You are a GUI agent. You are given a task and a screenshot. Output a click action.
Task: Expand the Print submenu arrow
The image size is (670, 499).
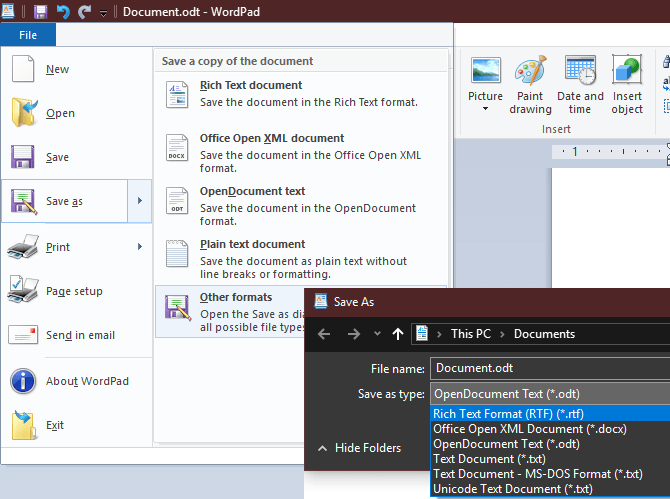[x=140, y=247]
